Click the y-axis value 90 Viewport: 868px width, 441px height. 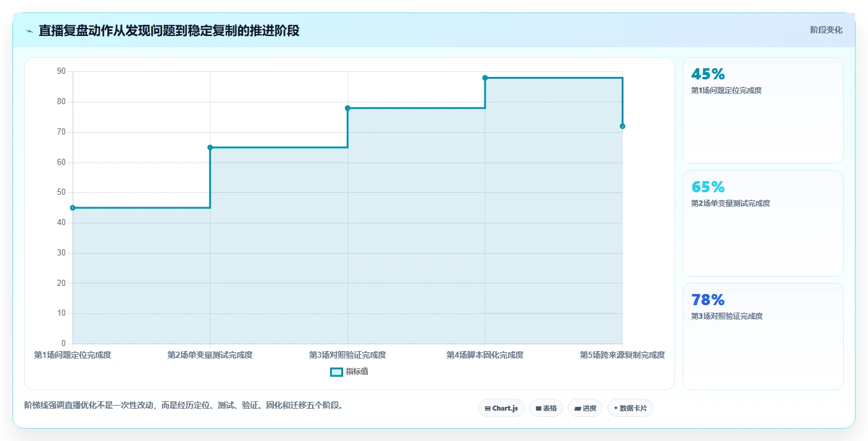tap(61, 71)
